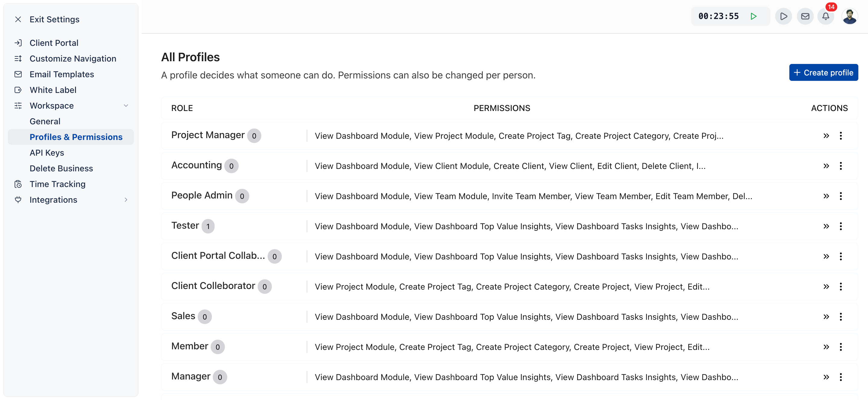
Task: Click the Exit Settings close icon
Action: coord(18,20)
